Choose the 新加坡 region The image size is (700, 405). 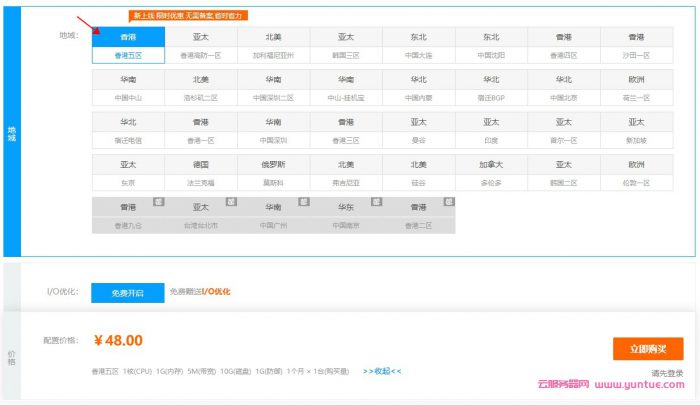(637, 130)
